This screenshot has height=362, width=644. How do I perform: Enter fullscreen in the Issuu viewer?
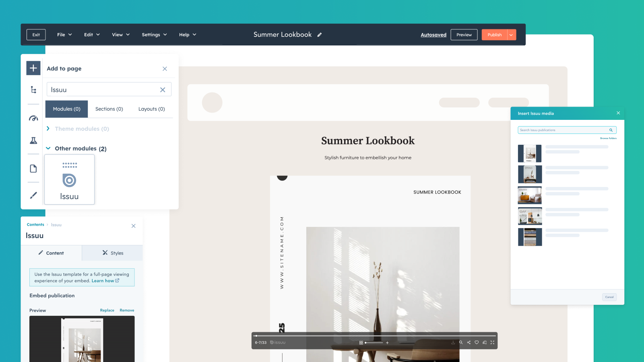(492, 343)
